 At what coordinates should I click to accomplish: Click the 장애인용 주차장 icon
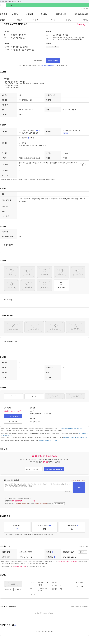(x=13, y=327)
